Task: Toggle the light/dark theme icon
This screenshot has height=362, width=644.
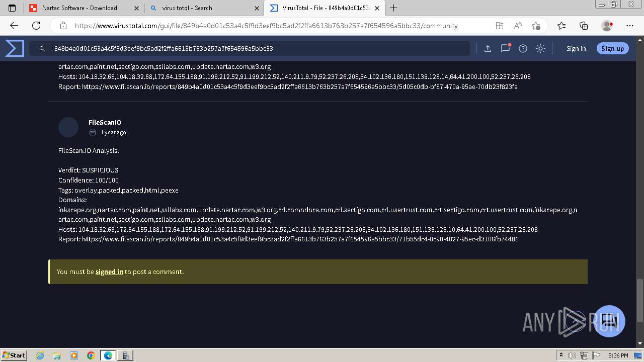Action: coord(540,48)
